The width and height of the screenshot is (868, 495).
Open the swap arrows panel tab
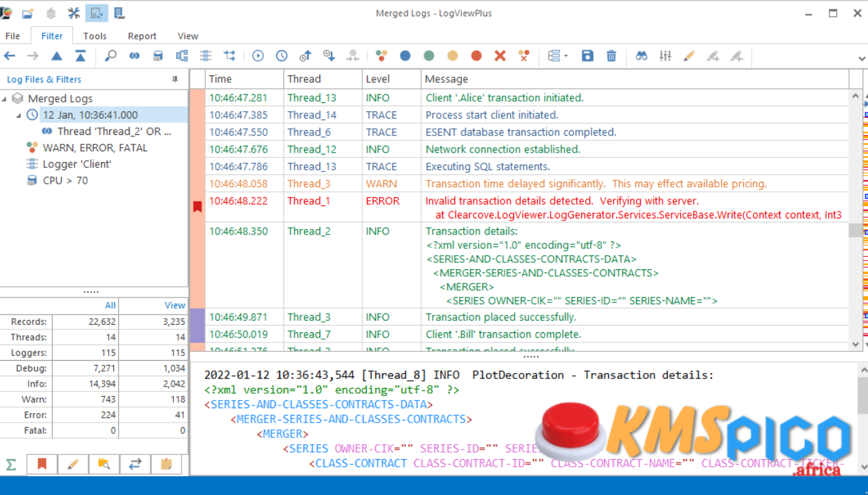click(x=136, y=464)
